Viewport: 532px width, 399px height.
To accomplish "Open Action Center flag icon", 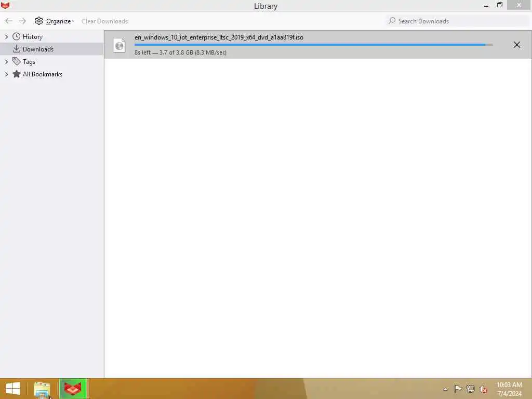I will (458, 389).
